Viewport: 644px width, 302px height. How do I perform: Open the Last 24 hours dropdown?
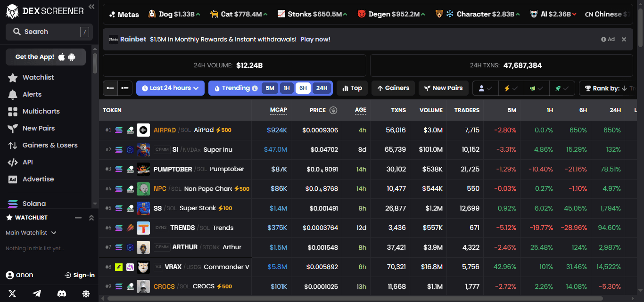click(x=171, y=88)
